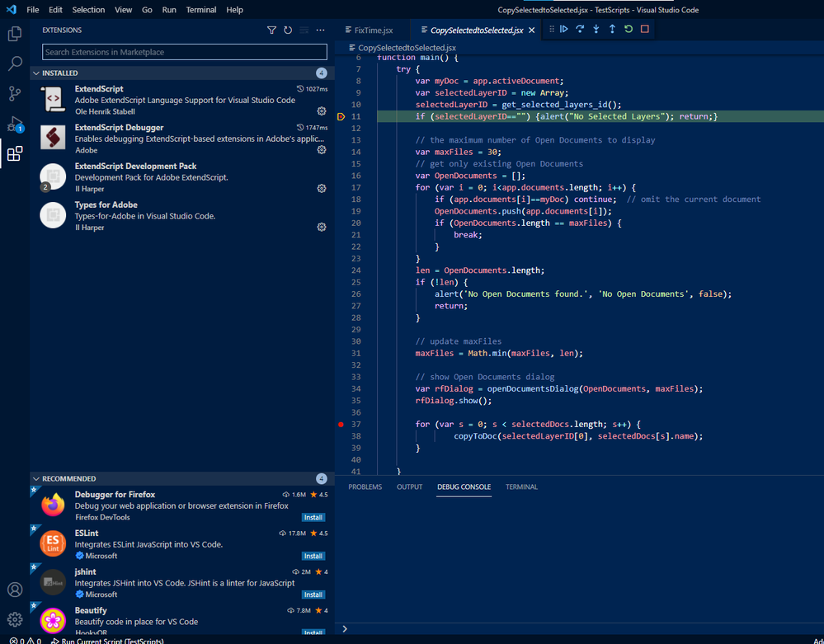Restart the debug session
The image size is (824, 644).
(629, 30)
